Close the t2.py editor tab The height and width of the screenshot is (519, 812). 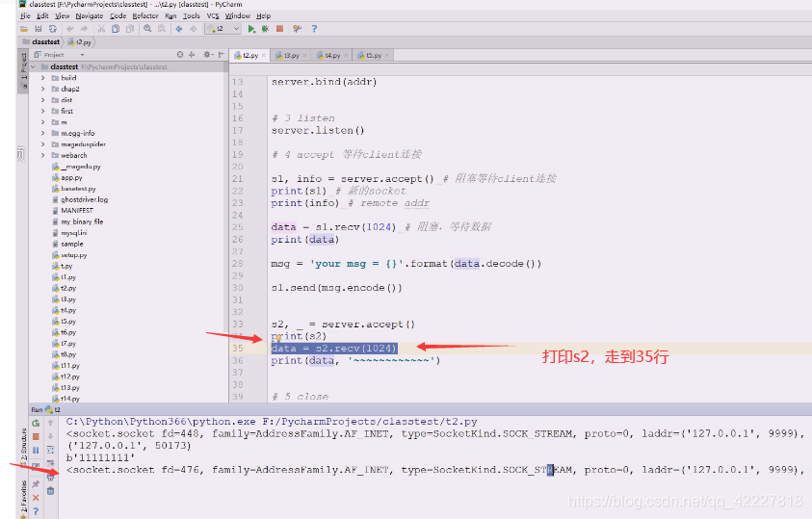point(264,56)
